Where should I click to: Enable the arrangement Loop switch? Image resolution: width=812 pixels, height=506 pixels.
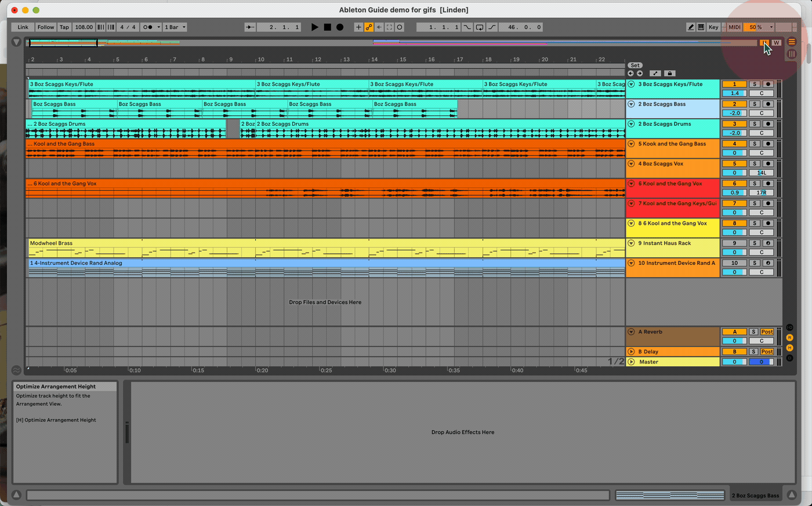479,27
